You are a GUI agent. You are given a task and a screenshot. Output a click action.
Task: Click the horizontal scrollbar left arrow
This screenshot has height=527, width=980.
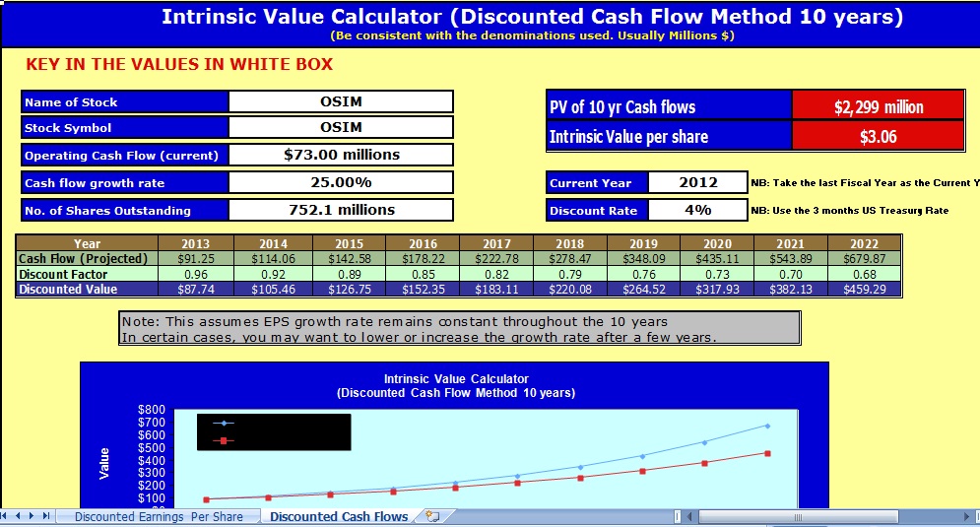coord(690,517)
